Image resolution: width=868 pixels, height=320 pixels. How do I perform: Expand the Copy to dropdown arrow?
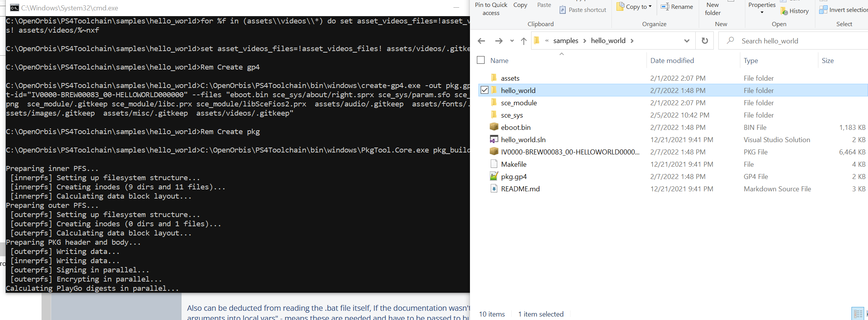click(650, 7)
